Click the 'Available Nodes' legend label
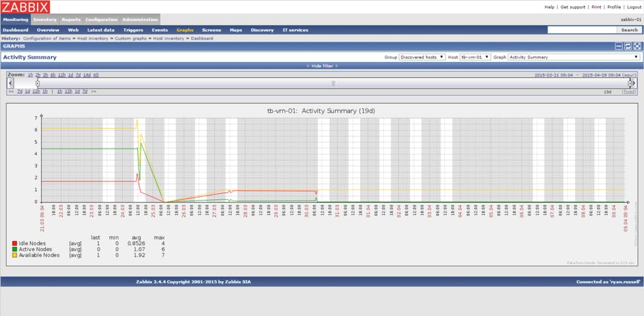The height and width of the screenshot is (316, 644). pos(39,255)
